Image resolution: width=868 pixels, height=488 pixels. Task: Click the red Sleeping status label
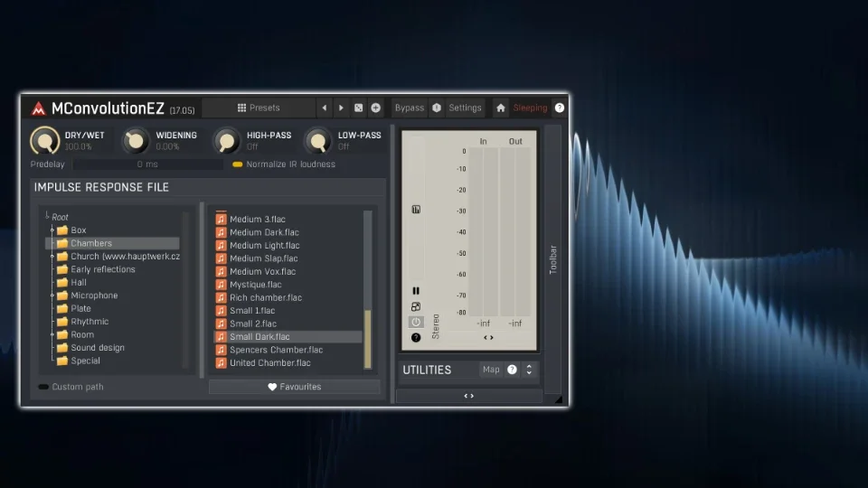[530, 108]
